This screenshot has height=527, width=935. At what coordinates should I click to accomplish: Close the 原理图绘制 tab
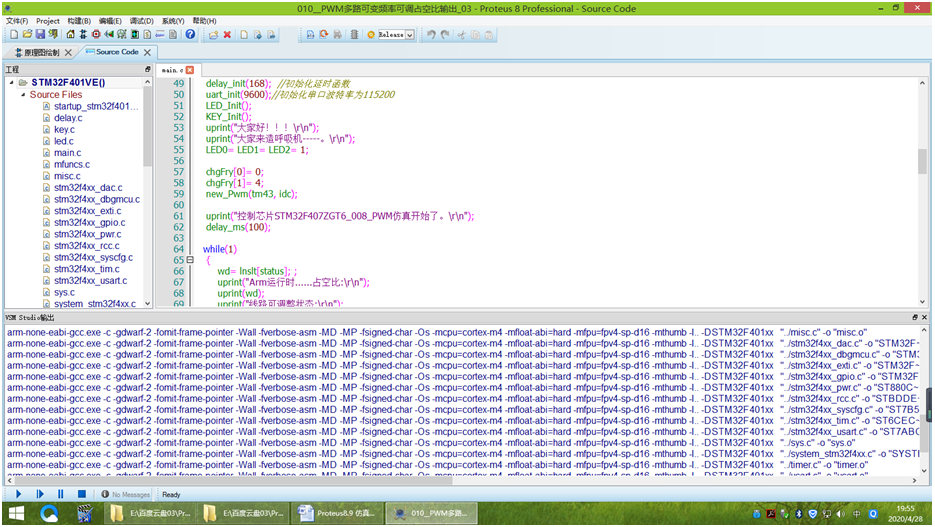[68, 52]
